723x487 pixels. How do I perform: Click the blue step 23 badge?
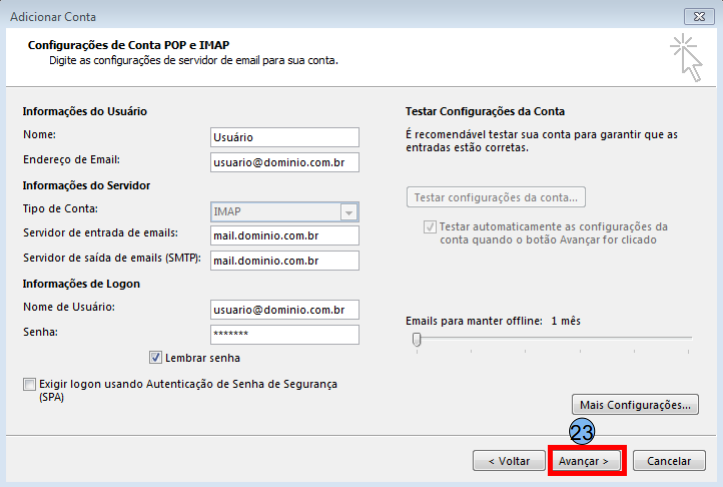(x=582, y=431)
